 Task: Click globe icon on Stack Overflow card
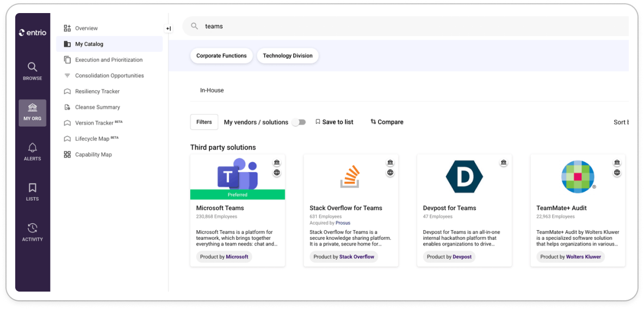pos(390,172)
